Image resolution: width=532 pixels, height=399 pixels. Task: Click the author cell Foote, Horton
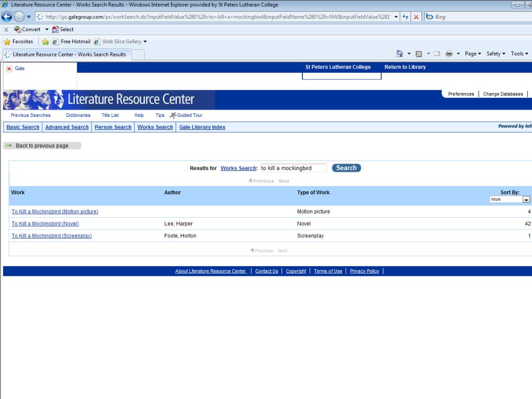click(x=180, y=236)
